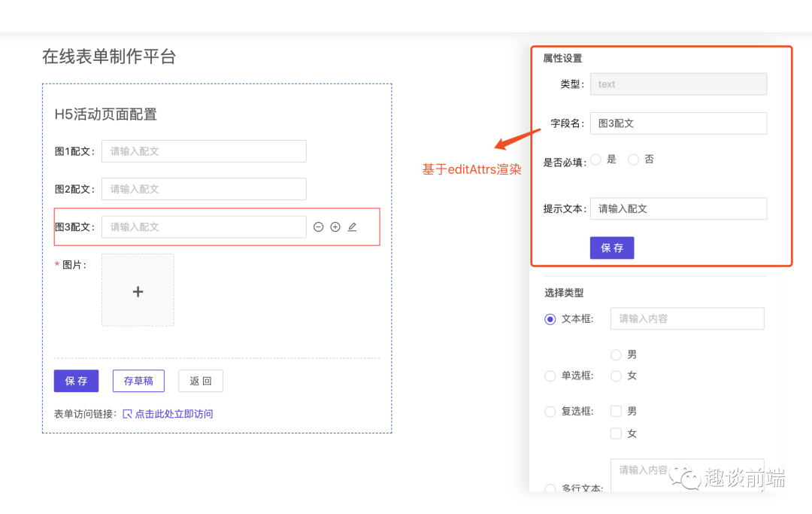The width and height of the screenshot is (812, 514).
Task: Tick the 女 checkbox in 复选框 preview
Action: click(x=616, y=433)
